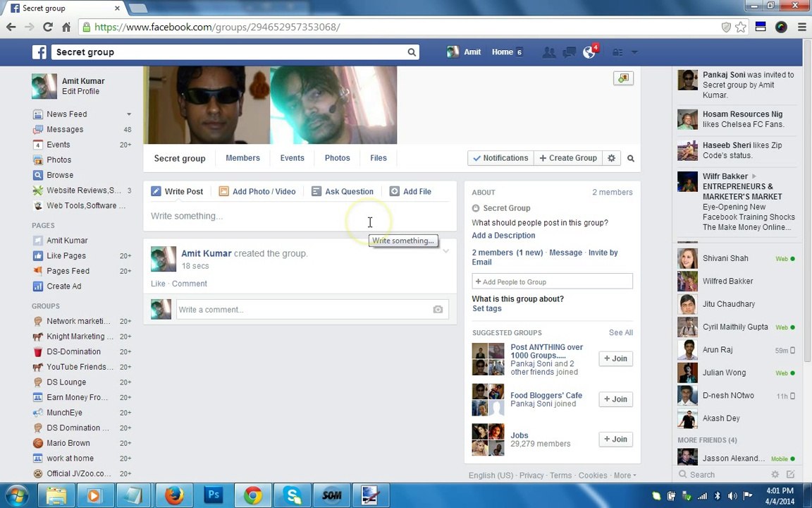Open chat with Shivani Shah
Image resolution: width=812 pixels, height=508 pixels.
point(737,258)
